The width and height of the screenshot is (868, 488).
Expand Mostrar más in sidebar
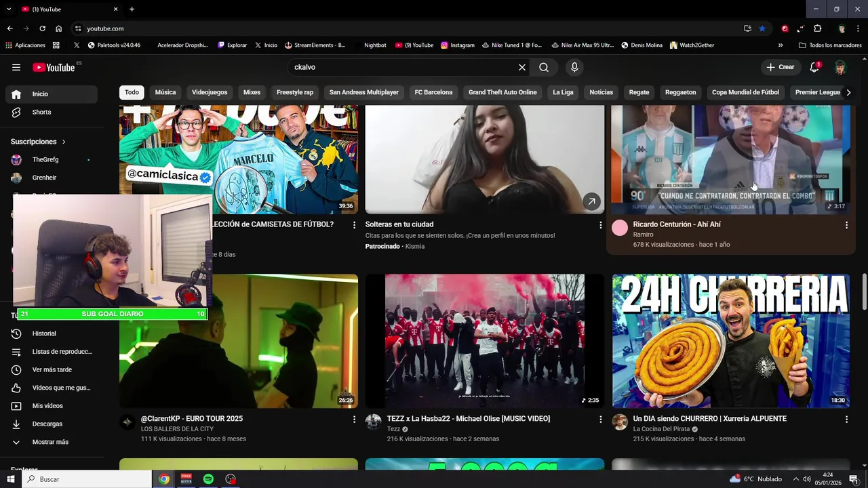point(52,442)
